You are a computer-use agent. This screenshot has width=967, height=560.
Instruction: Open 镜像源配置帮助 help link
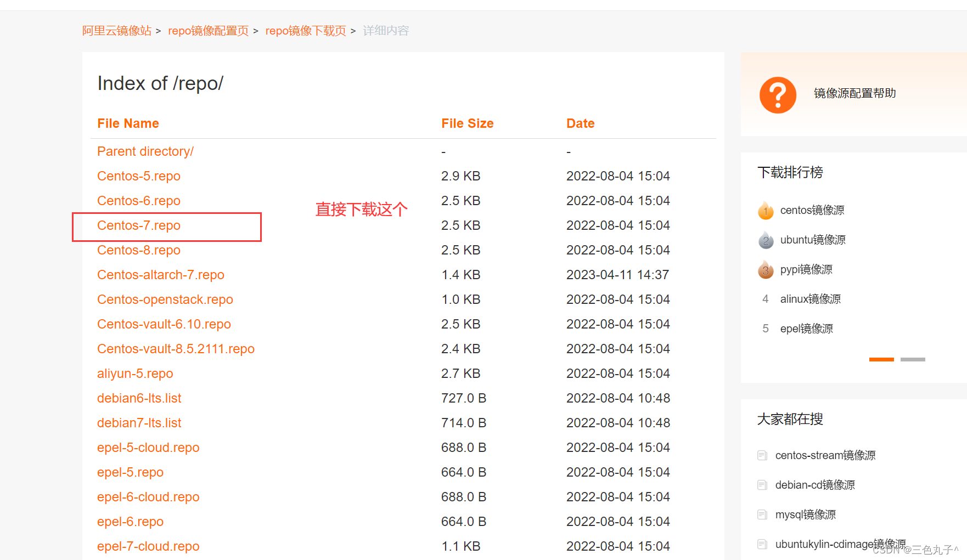(x=854, y=93)
